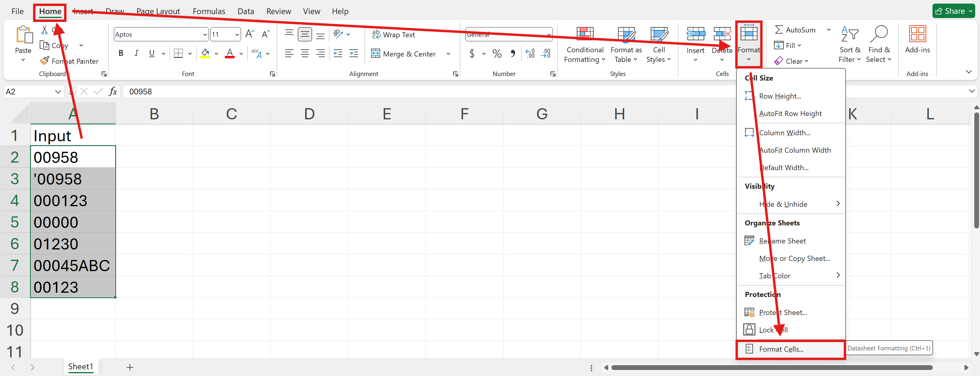
Task: Toggle Wrap Text on selection
Action: coord(393,35)
